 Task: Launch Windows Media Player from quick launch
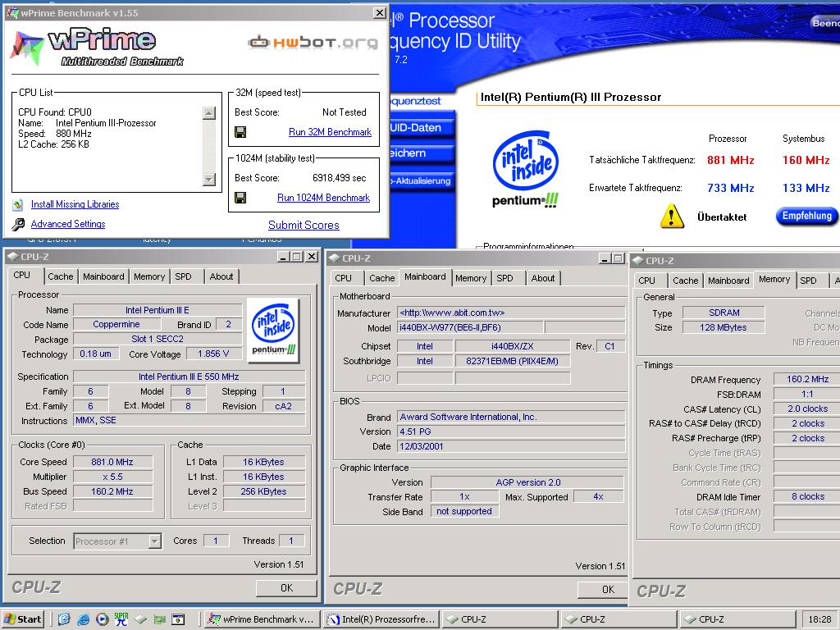[x=103, y=619]
